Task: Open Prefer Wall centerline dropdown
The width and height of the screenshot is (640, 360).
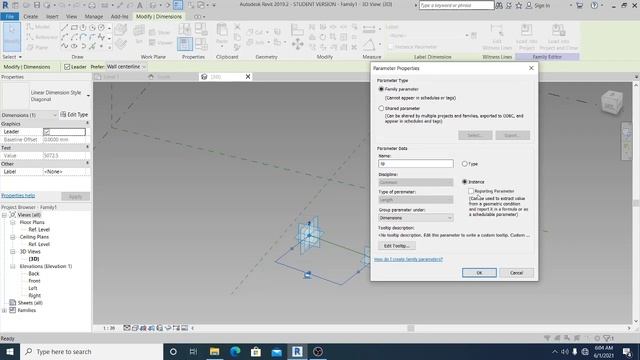Action: click(x=126, y=67)
